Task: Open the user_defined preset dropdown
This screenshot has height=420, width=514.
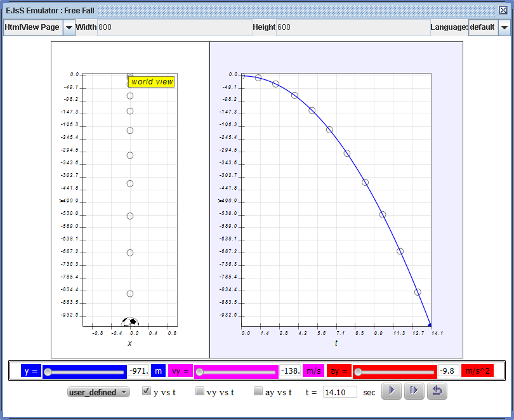Action: pyautogui.click(x=98, y=392)
